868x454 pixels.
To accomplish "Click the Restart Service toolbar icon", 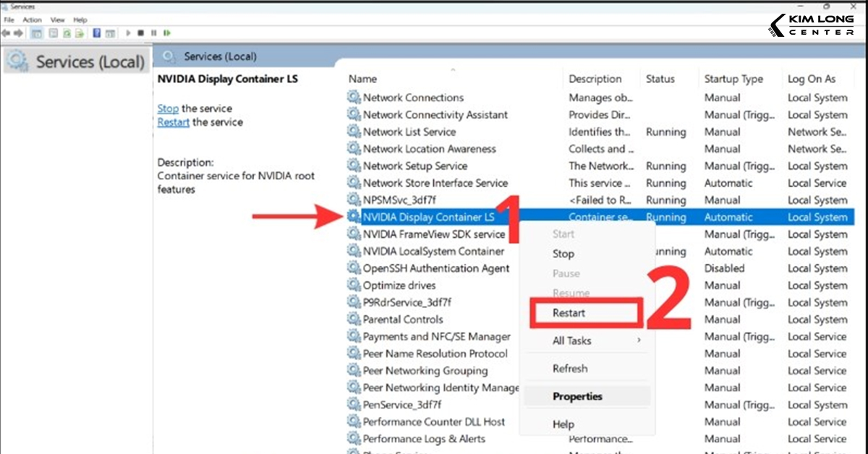I will 166,33.
